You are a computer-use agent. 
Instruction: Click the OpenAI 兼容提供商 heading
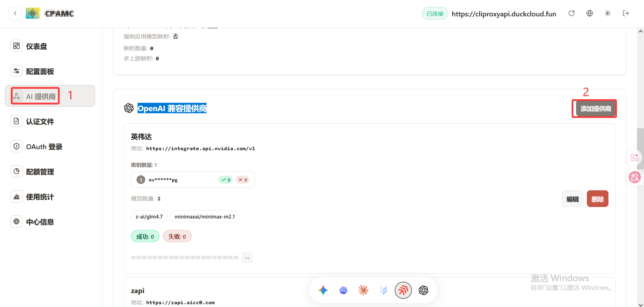tap(172, 108)
